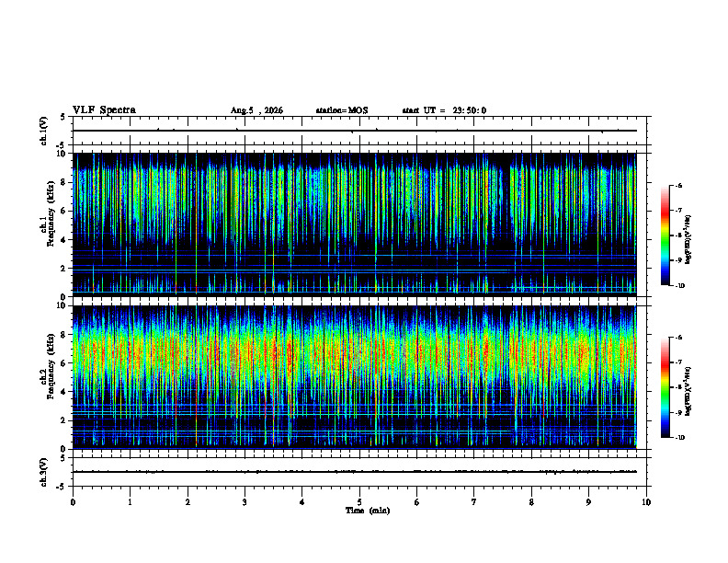Click the ch.2 "Frequency (kHz)" axis label
This screenshot has width=728, height=563.
pos(51,366)
